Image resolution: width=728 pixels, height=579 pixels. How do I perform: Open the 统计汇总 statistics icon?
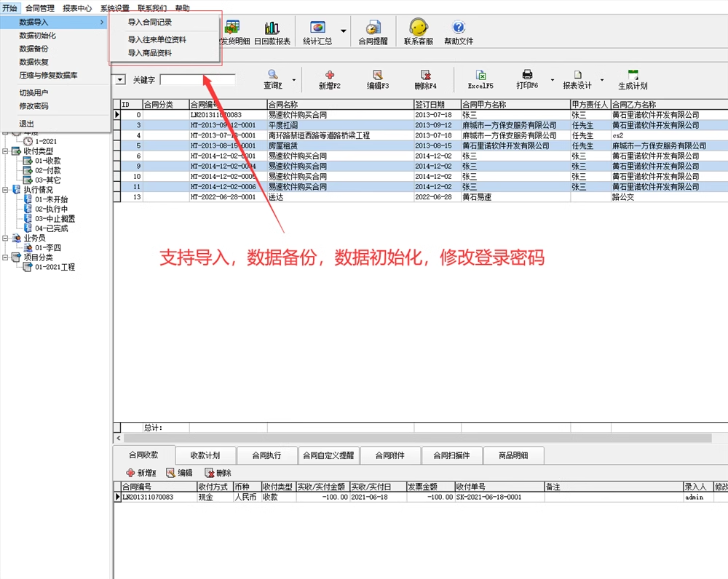point(317,32)
